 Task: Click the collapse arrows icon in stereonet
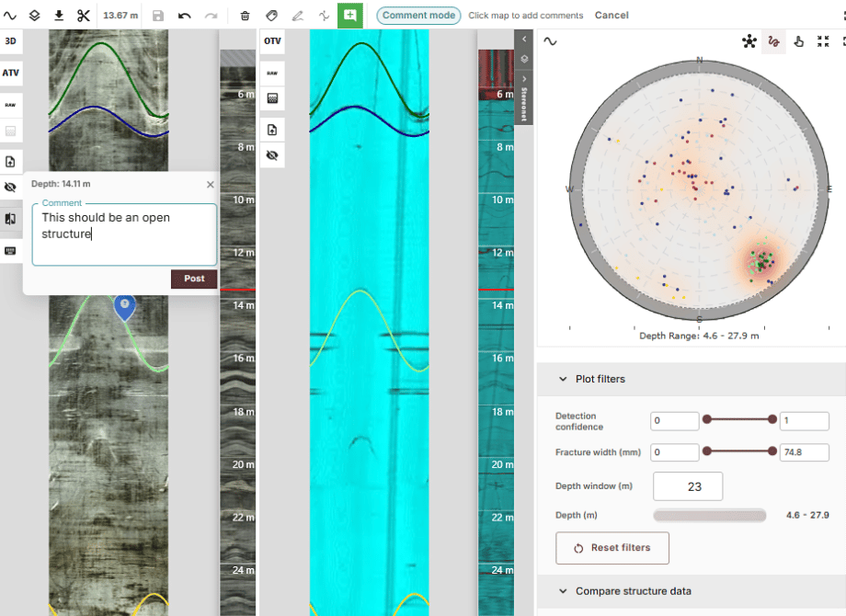823,41
